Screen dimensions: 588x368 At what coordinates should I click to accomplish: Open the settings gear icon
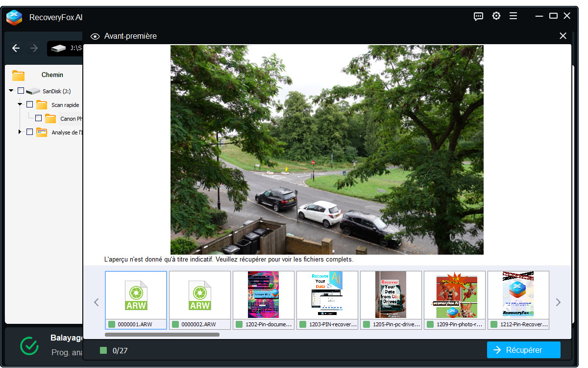click(x=496, y=16)
